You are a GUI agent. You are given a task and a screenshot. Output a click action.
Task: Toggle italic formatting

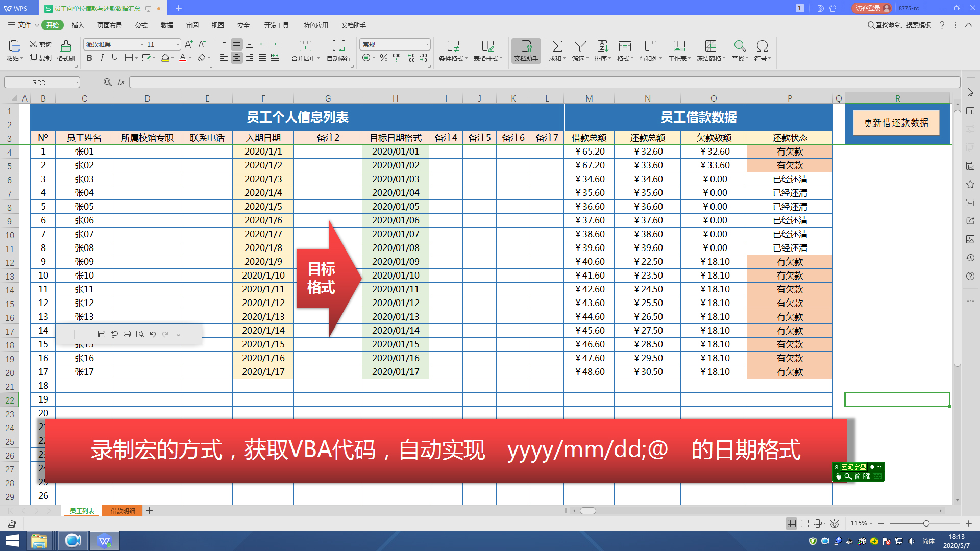(x=101, y=58)
